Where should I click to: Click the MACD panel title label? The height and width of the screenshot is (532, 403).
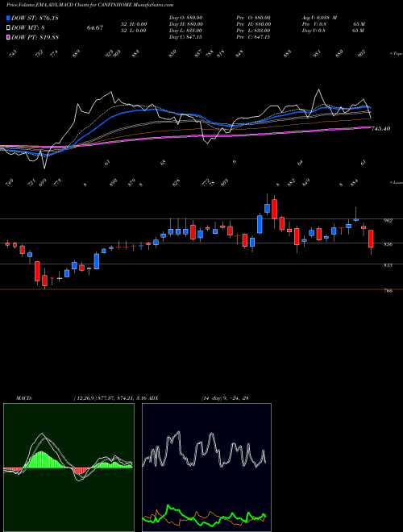pyautogui.click(x=24, y=398)
